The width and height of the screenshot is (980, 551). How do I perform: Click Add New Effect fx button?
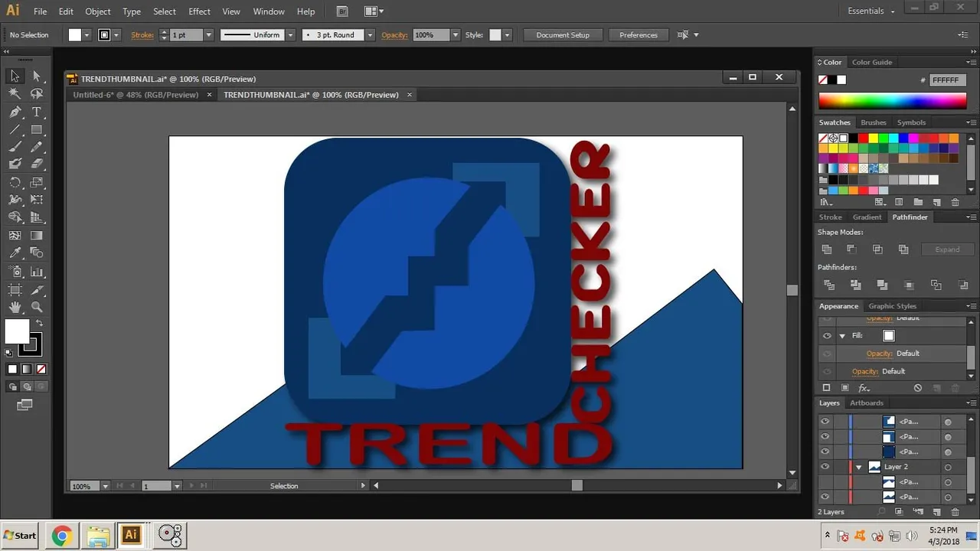click(x=864, y=388)
